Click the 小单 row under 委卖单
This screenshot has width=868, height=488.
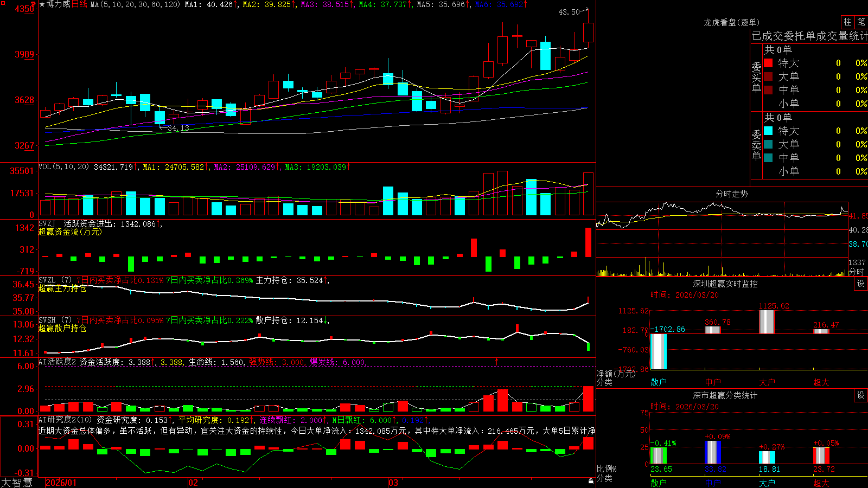point(815,171)
